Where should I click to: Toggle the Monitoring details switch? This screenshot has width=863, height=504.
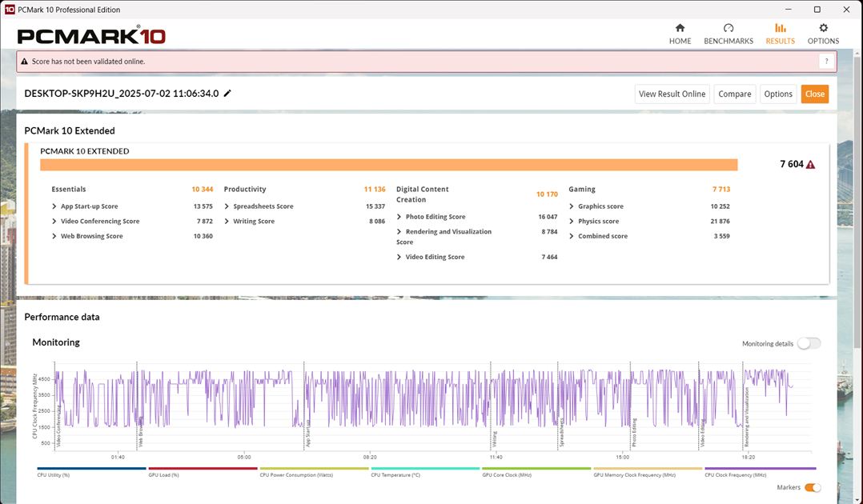pyautogui.click(x=809, y=343)
